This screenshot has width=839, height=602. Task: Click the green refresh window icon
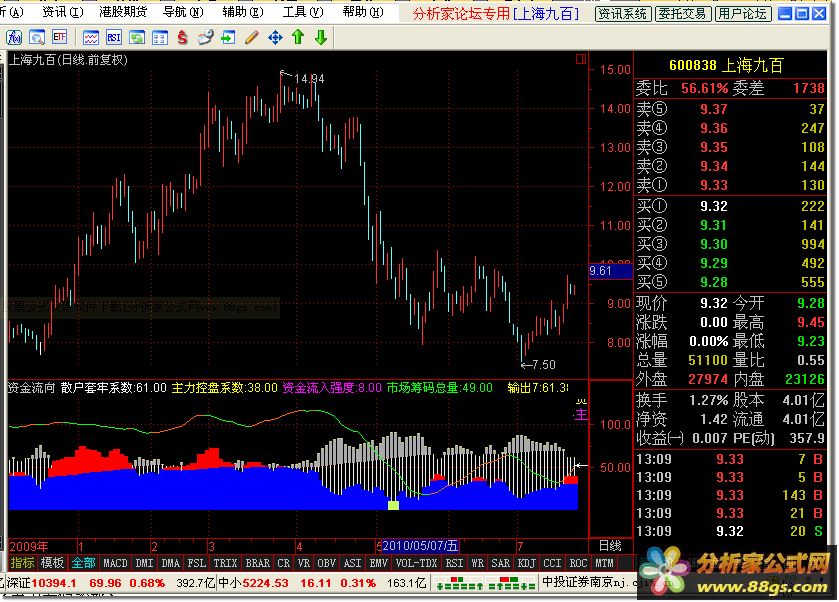(x=136, y=37)
